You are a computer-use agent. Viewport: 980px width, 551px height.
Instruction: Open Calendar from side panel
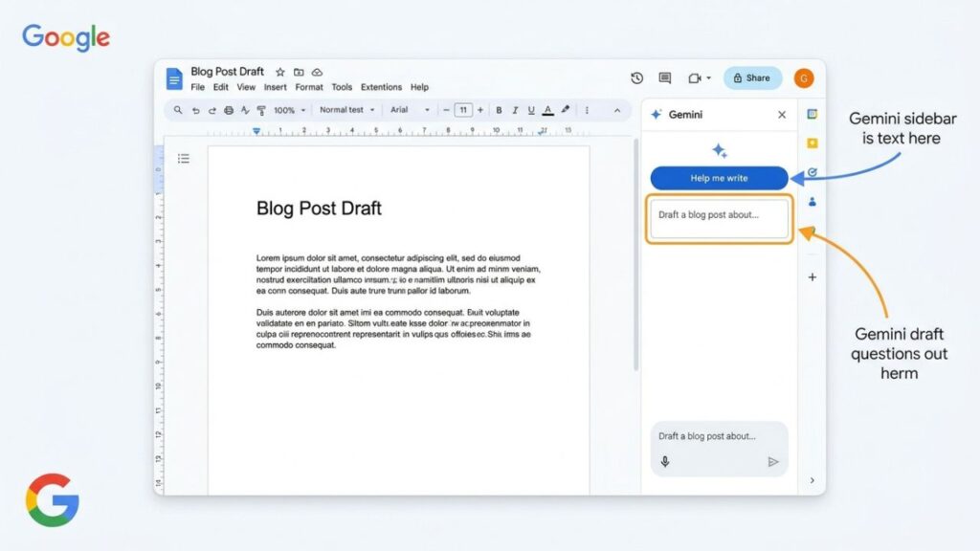(x=812, y=115)
